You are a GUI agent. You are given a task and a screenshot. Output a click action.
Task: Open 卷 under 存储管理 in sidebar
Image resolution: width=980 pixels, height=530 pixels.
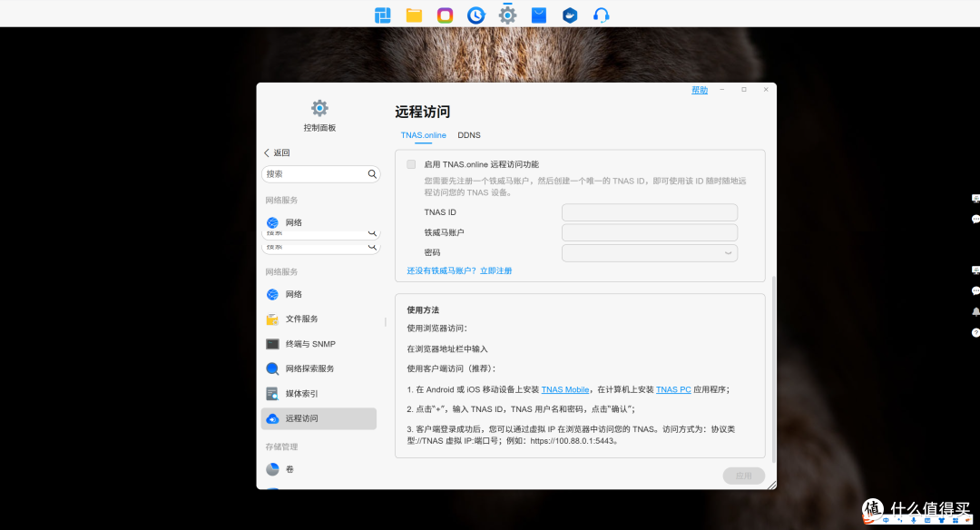318,469
